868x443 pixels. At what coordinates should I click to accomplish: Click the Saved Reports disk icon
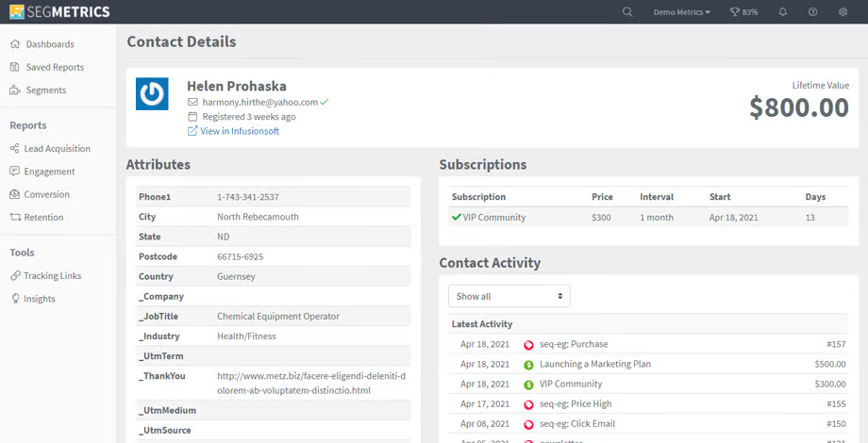(15, 67)
